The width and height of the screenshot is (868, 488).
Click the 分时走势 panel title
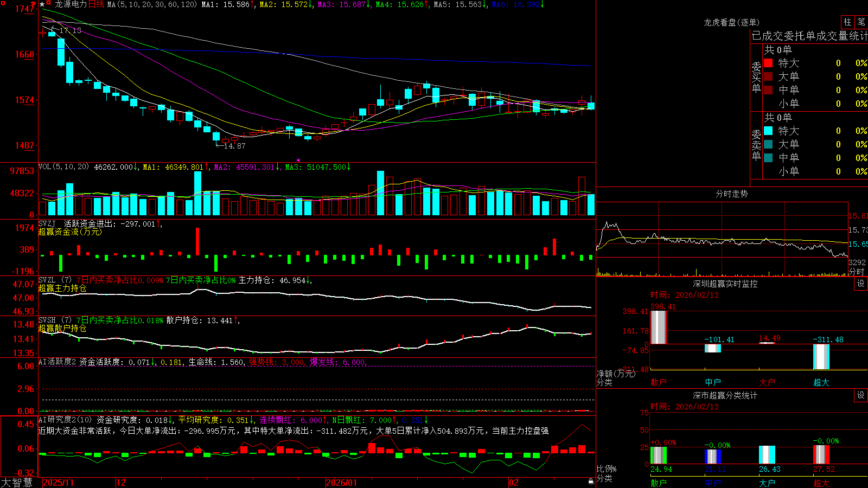pos(731,194)
